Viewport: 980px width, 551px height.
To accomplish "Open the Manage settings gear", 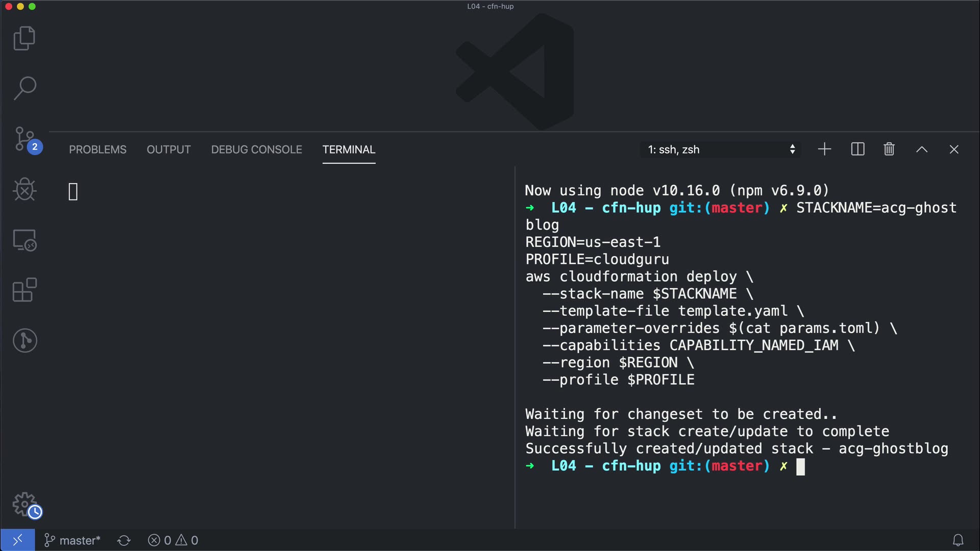I will click(24, 505).
